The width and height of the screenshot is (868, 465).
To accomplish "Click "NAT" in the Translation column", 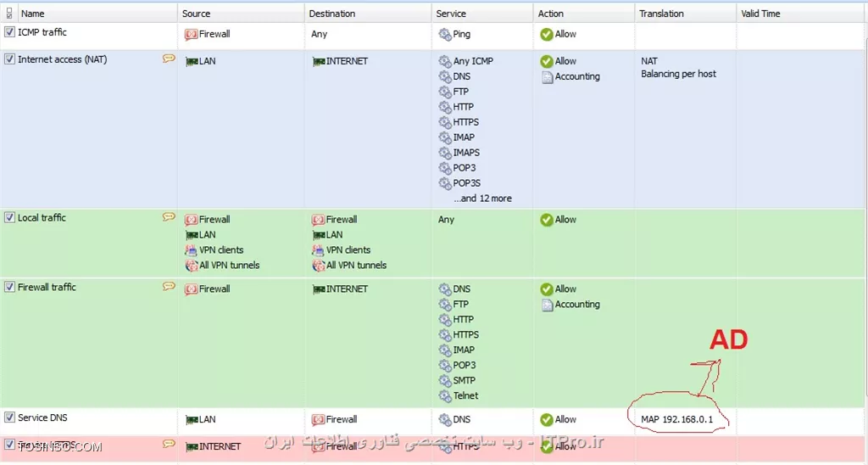I will point(649,61).
